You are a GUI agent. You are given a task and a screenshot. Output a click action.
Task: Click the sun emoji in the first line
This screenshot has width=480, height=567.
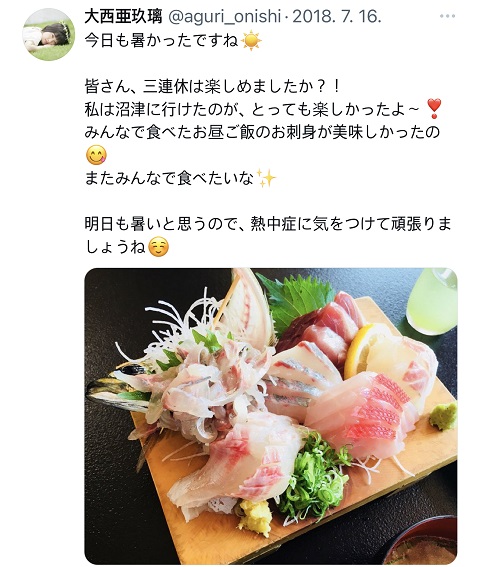pos(251,40)
